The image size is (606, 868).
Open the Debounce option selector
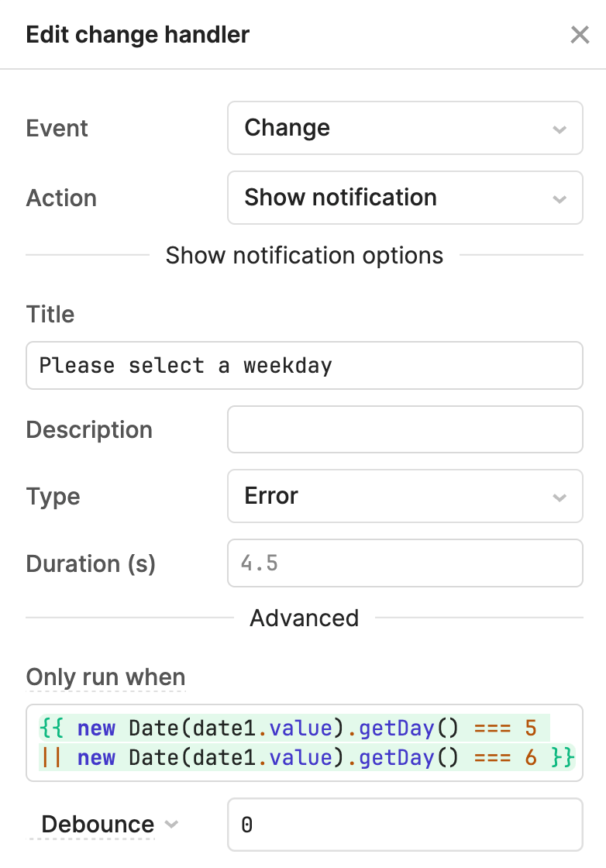pyautogui.click(x=104, y=825)
